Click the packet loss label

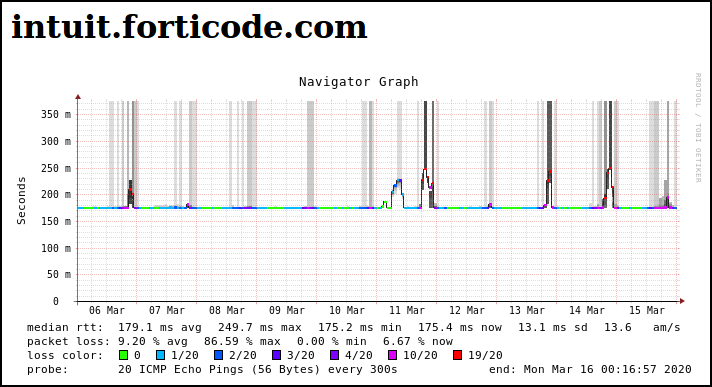[x=69, y=342]
